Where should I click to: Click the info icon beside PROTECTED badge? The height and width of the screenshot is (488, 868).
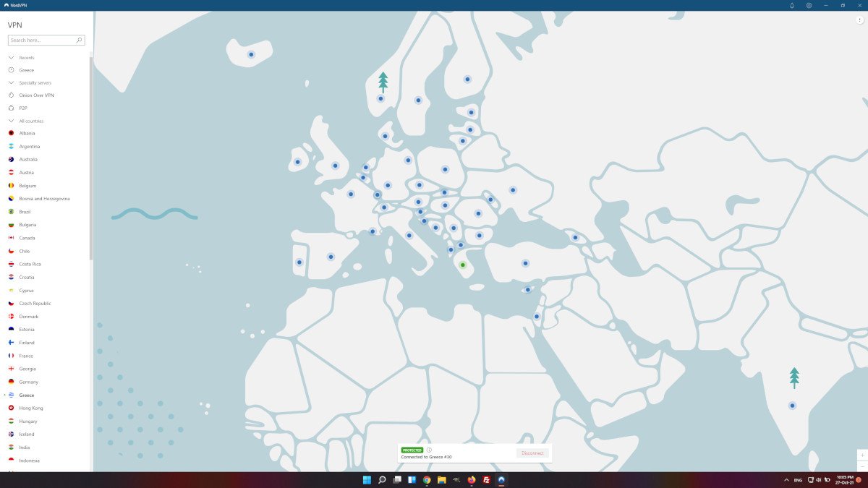(x=429, y=450)
